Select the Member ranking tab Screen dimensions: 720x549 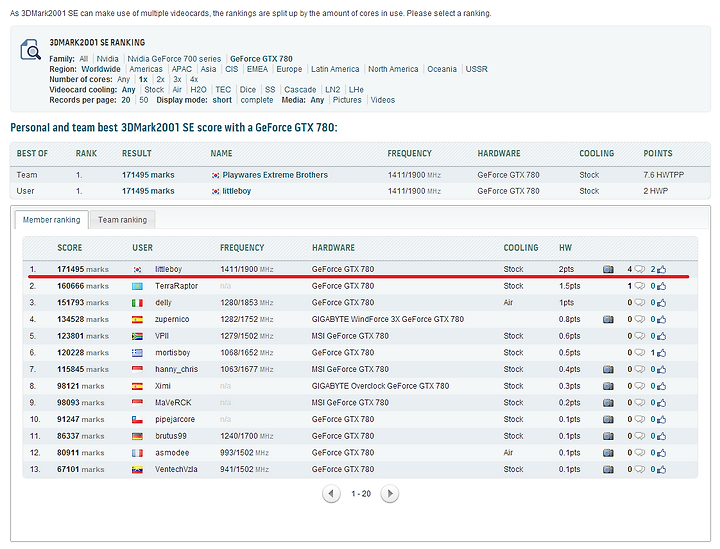(51, 220)
